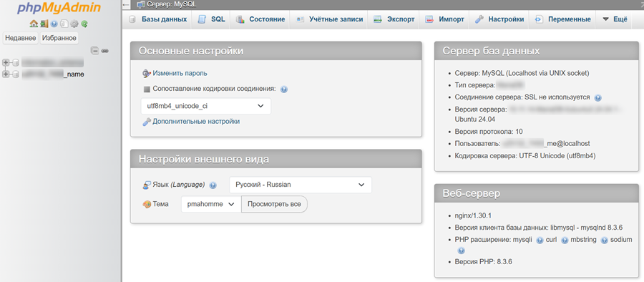Open help icon next to connection collation
The image size is (644, 282).
coord(284,89)
